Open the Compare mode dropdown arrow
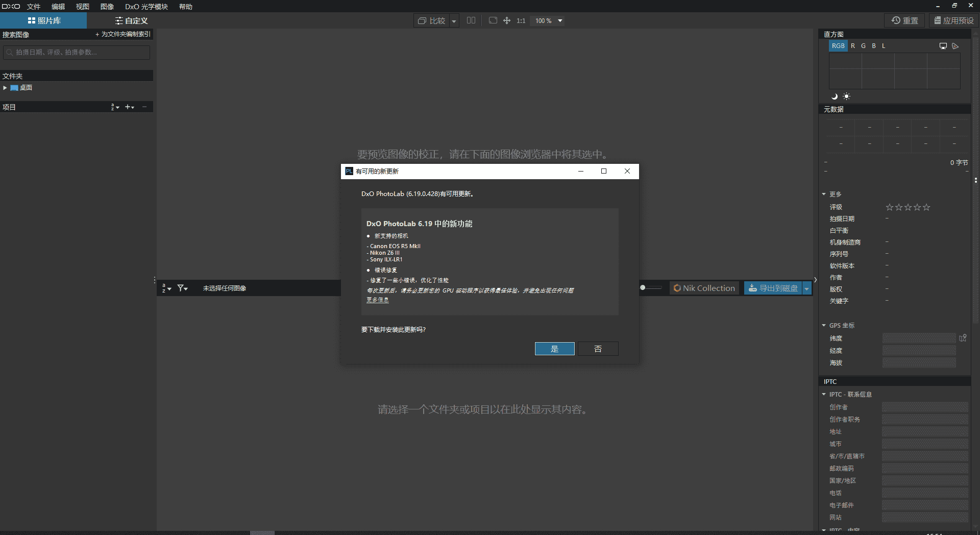The height and width of the screenshot is (535, 980). point(454,21)
